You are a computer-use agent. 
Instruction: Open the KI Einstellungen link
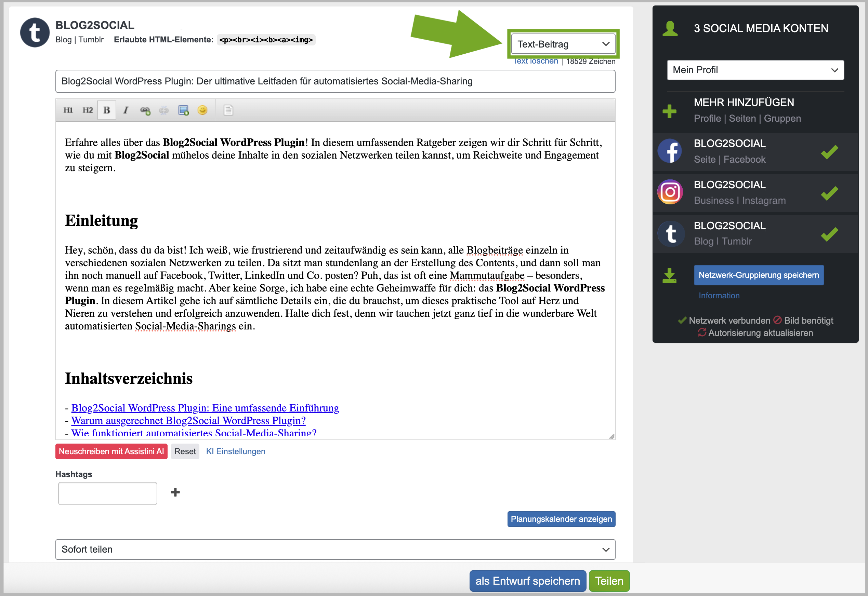(x=235, y=451)
